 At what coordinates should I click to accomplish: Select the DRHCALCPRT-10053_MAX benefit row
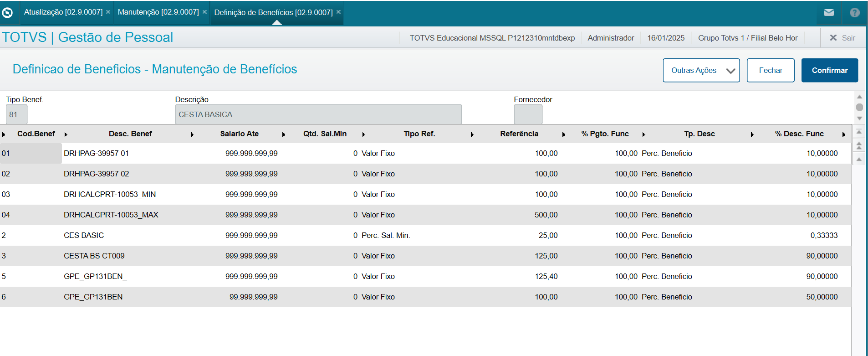pos(425,215)
